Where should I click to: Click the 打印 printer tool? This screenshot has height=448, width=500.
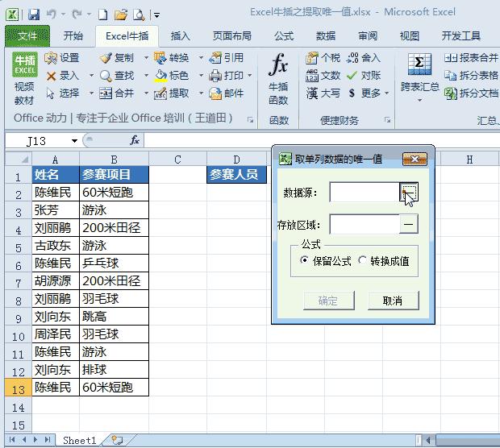click(x=215, y=76)
